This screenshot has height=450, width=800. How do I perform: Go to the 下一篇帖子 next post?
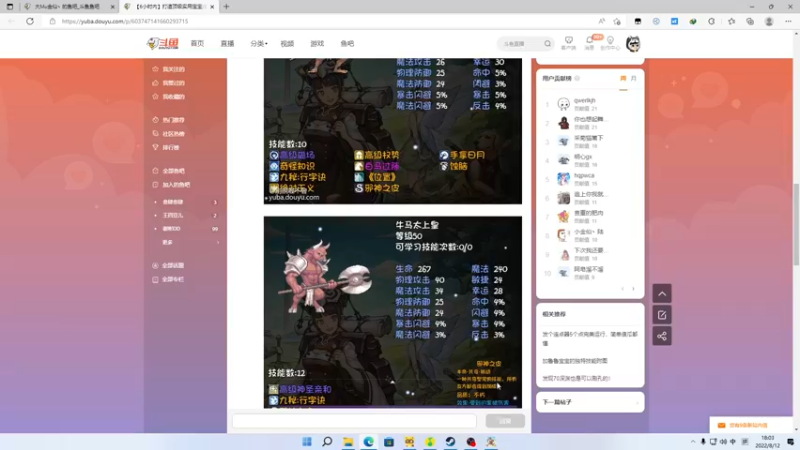click(x=590, y=403)
